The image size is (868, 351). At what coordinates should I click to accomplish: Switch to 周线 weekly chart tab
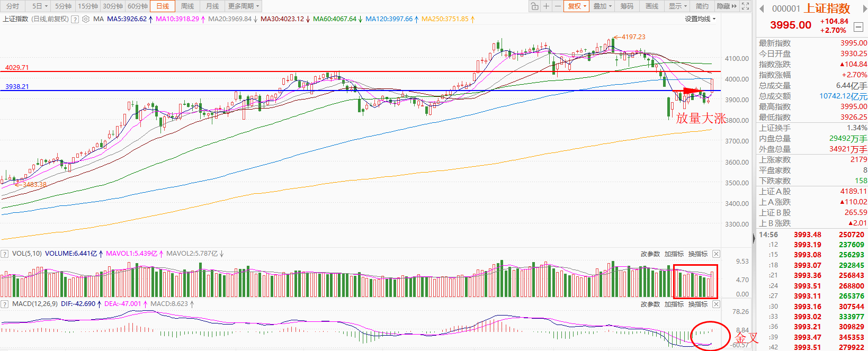187,6
